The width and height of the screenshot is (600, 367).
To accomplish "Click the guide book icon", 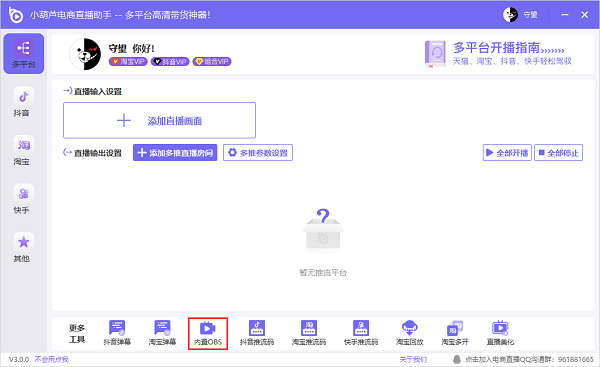I will pos(435,54).
